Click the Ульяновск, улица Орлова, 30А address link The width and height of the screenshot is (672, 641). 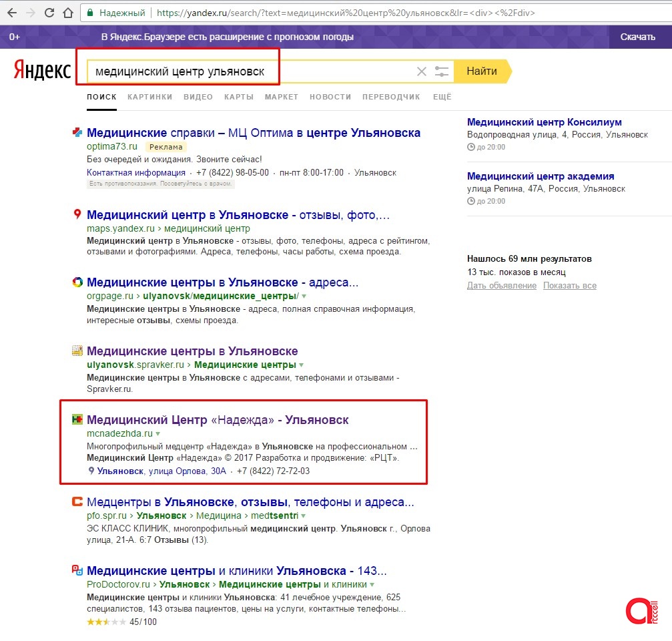click(x=161, y=471)
